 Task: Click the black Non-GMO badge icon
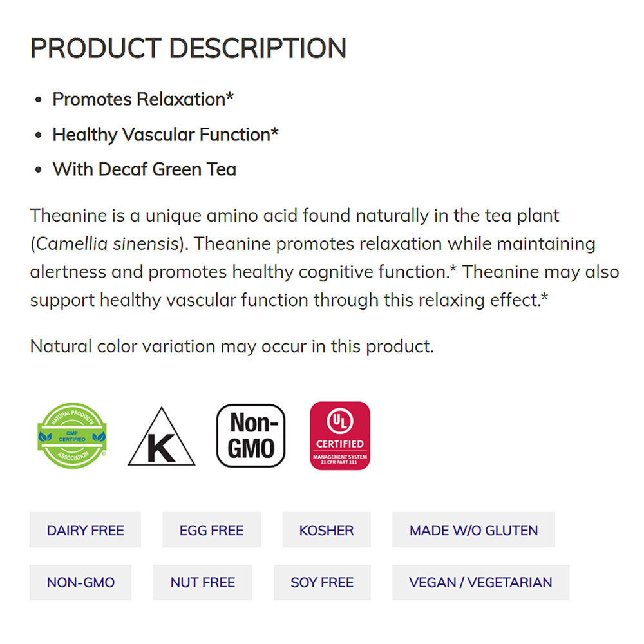(x=251, y=435)
